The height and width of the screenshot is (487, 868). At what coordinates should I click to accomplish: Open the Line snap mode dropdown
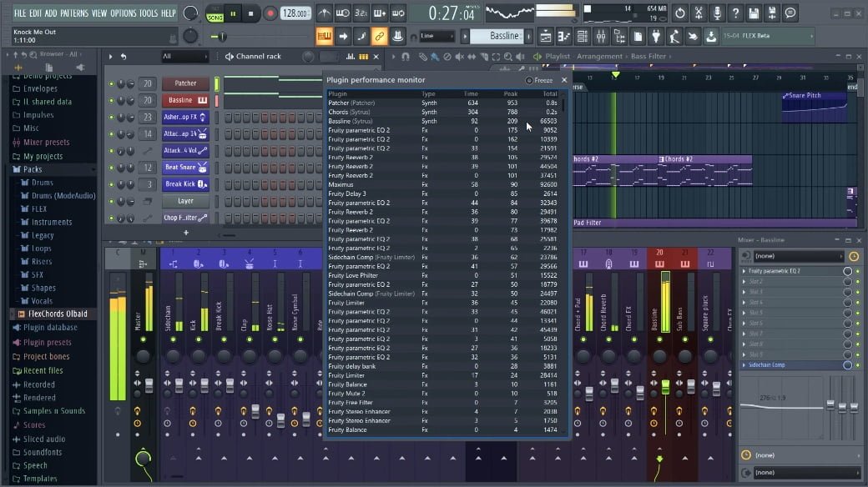click(x=437, y=36)
